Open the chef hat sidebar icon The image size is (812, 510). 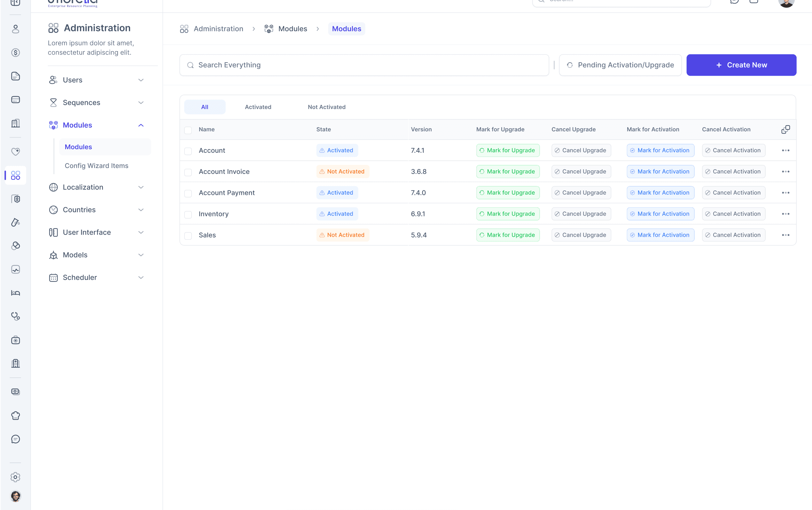point(16,415)
